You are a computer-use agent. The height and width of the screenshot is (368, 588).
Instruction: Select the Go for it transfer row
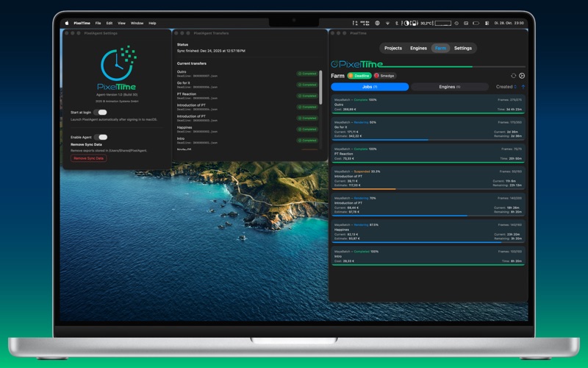[x=247, y=85]
